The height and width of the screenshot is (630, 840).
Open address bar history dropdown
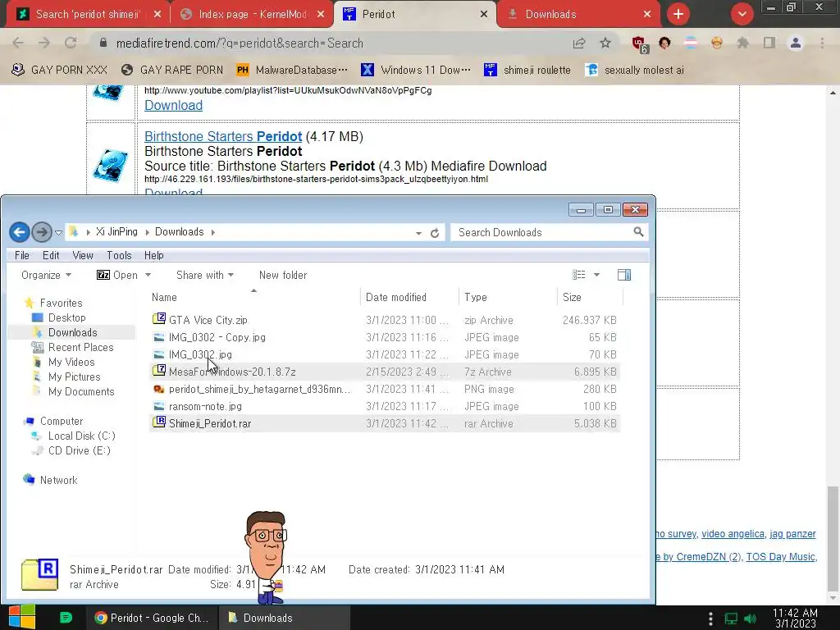coord(418,233)
